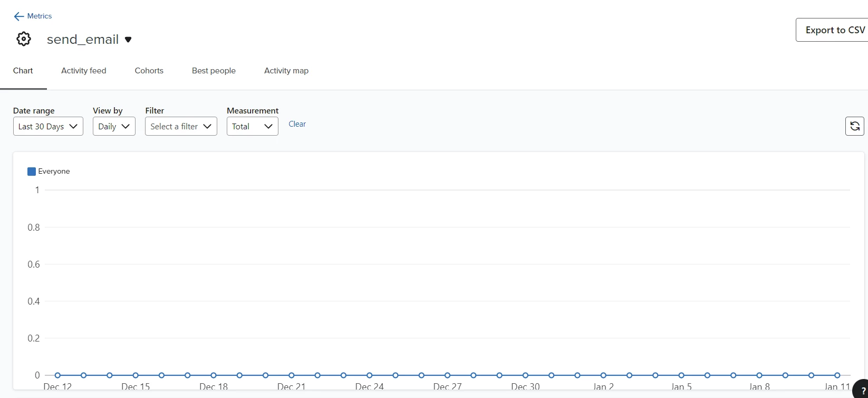Select the Jan 2 data point
Image resolution: width=868 pixels, height=398 pixels.
coord(603,375)
